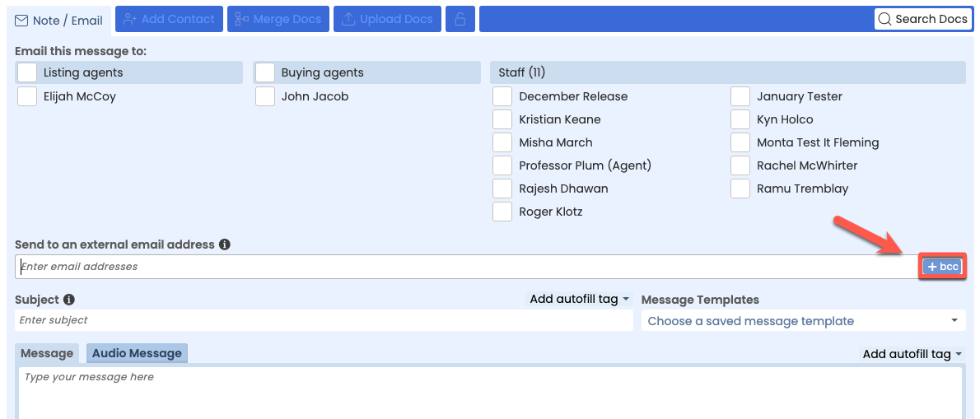This screenshot has width=980, height=419.
Task: Open the Message Add autofill tag dropdown
Action: pyautogui.click(x=912, y=354)
